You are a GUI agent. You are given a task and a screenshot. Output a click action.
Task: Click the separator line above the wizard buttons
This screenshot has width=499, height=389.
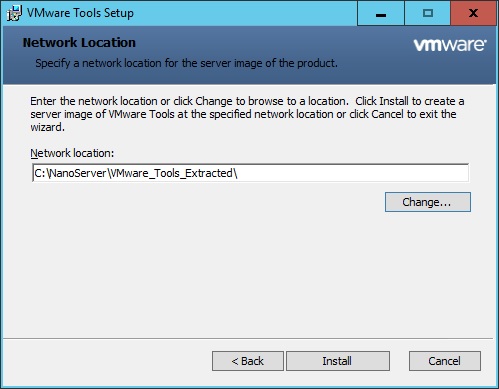tap(248, 339)
